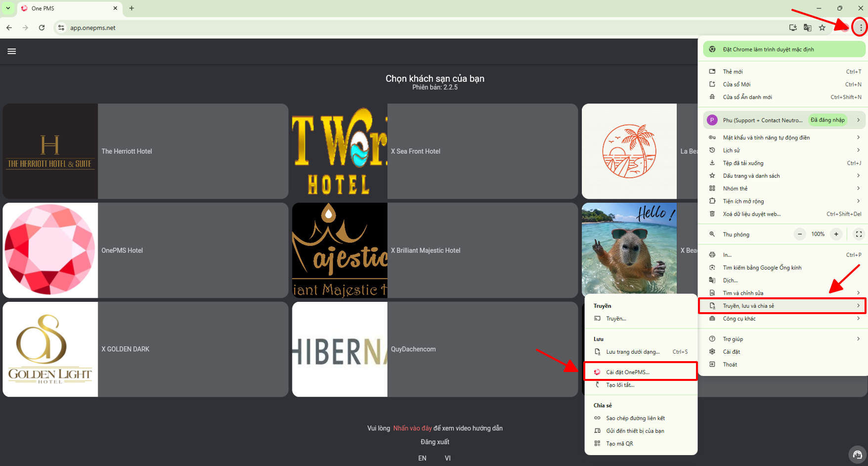868x466 pixels.
Task: Click the install app icon in address bar
Action: coord(793,28)
